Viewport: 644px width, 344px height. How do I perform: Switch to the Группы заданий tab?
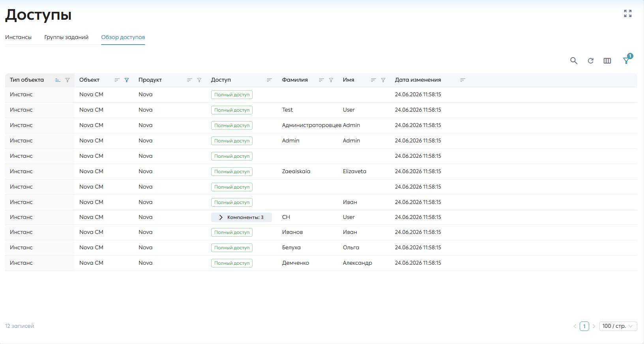(66, 37)
